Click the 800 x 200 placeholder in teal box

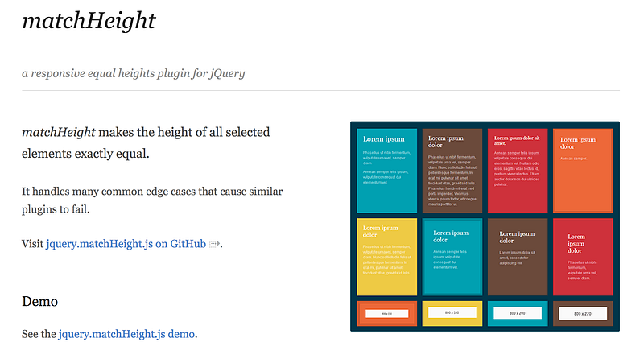518,313
